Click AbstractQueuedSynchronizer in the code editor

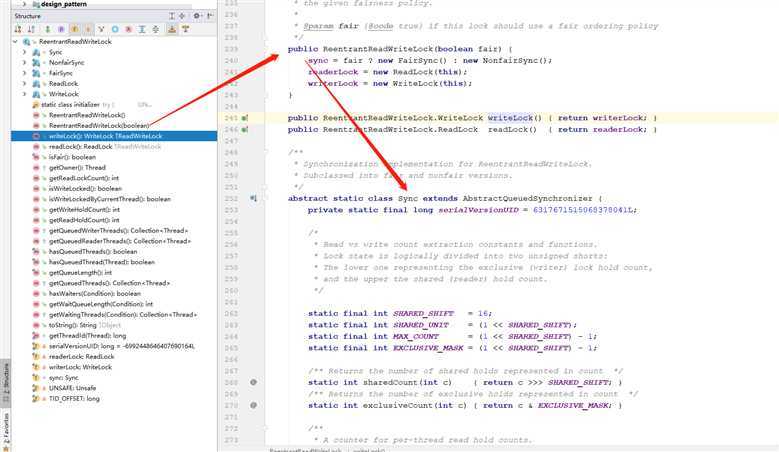528,198
